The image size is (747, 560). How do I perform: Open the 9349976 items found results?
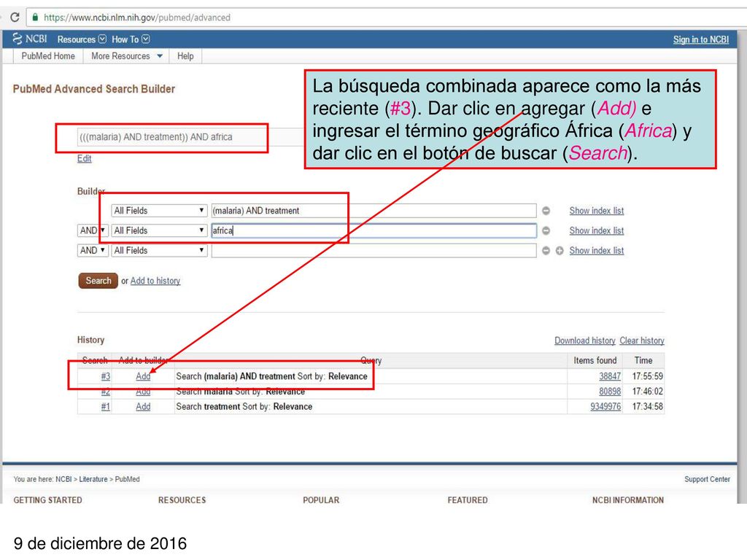(x=605, y=407)
